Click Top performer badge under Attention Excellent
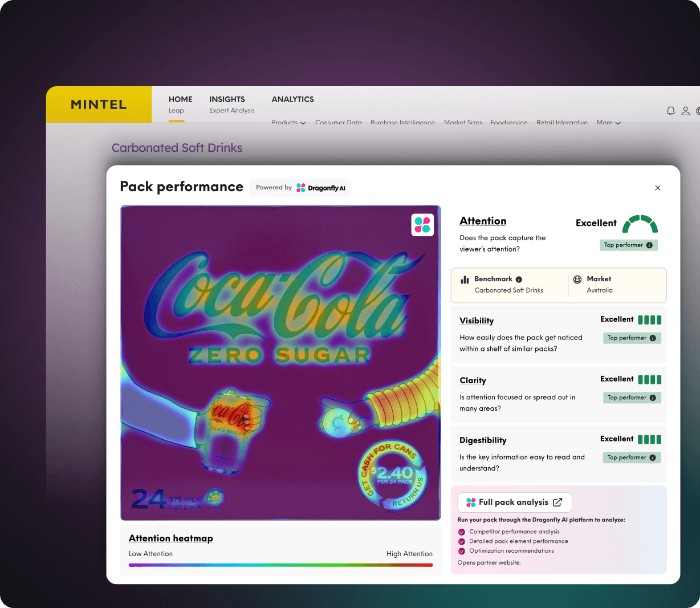This screenshot has height=608, width=700. click(629, 245)
